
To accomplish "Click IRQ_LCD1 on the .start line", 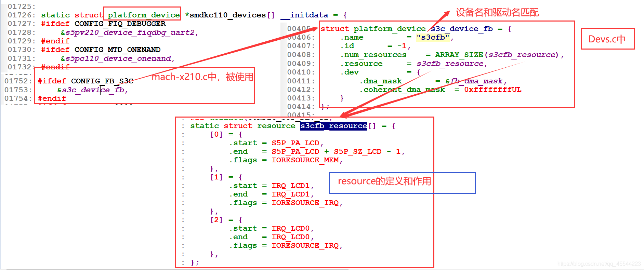I will click(x=291, y=186).
